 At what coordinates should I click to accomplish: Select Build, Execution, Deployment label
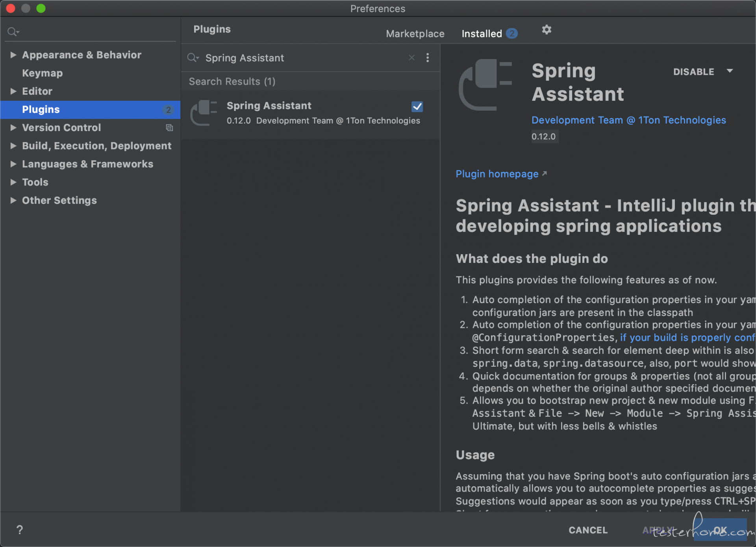point(96,146)
